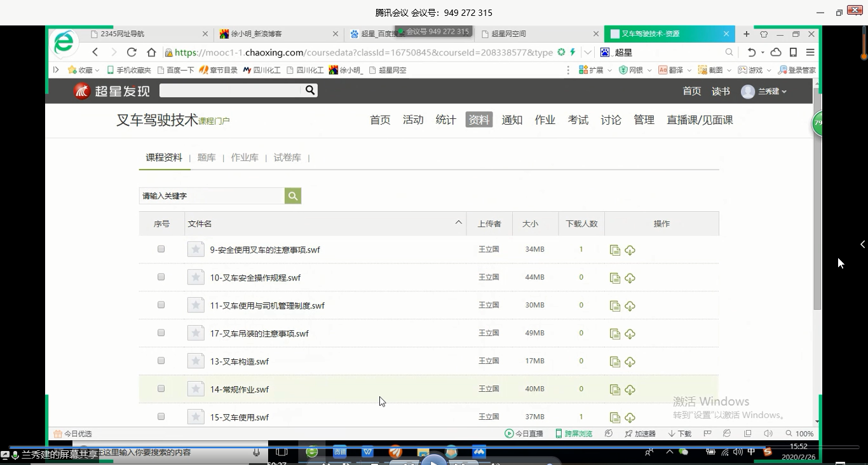
Task: Open the 兰秀建 user account dropdown
Action: [x=765, y=92]
